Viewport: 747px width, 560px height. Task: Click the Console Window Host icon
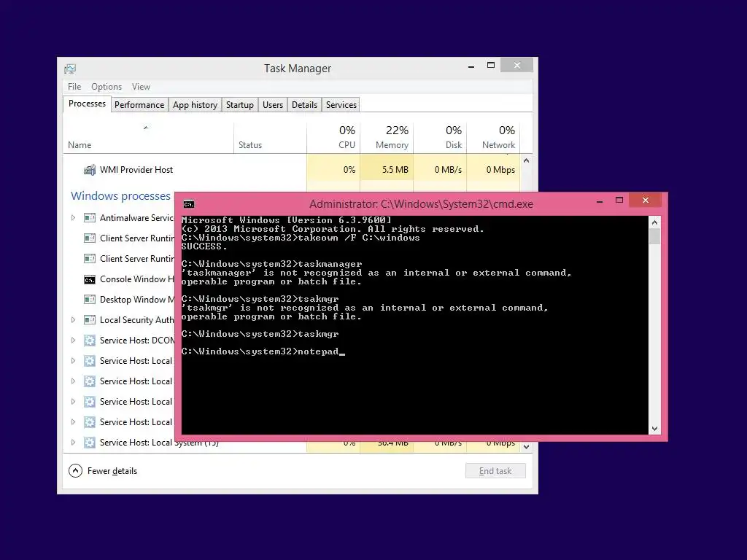tap(90, 279)
